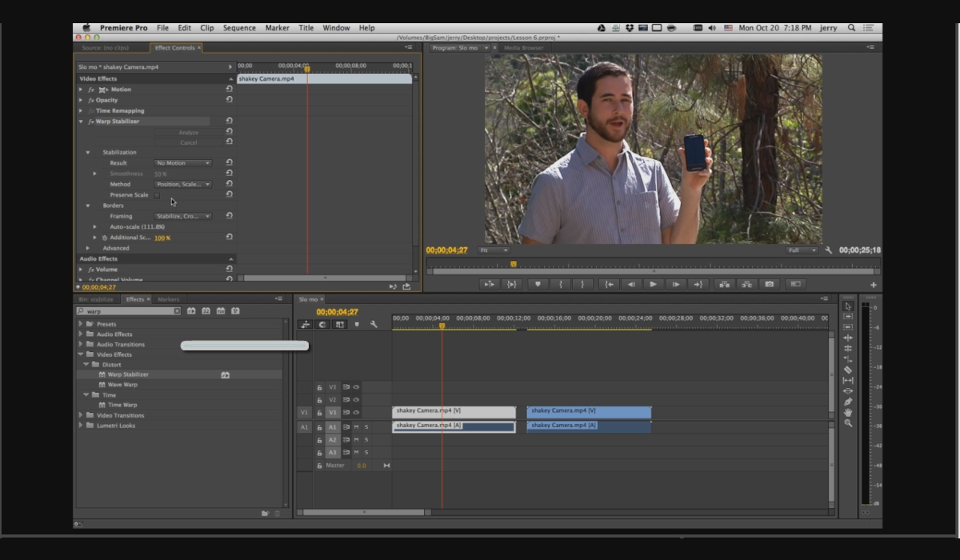The width and height of the screenshot is (960, 560).
Task: Mute audio track A1
Action: (356, 427)
